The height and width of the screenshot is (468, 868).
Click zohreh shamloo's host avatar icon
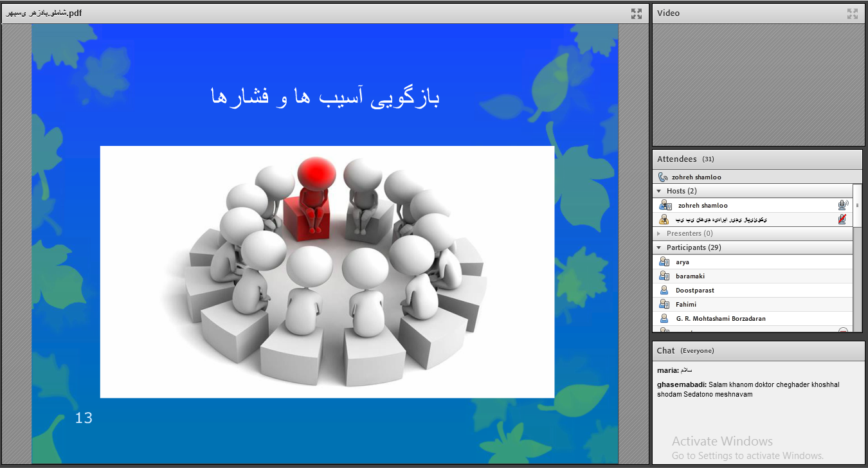pyautogui.click(x=665, y=206)
